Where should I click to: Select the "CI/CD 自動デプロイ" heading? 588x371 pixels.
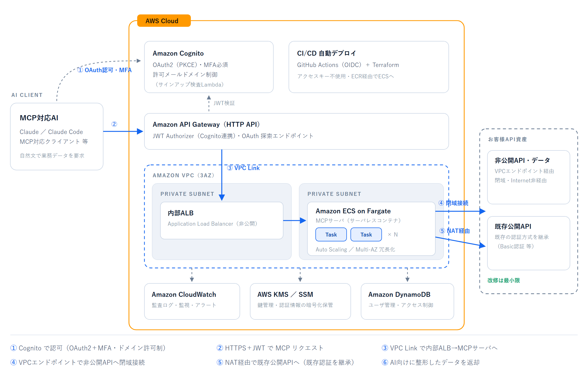coord(326,53)
